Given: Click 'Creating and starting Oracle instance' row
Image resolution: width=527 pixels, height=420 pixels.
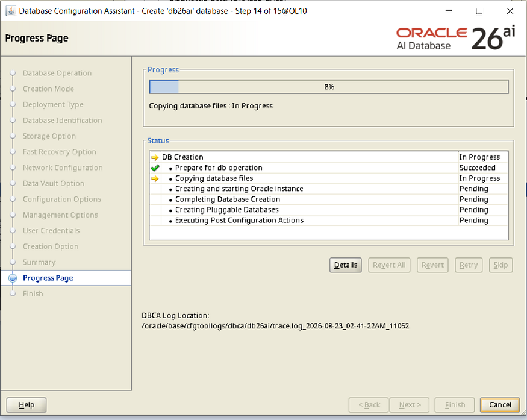Looking at the screenshot, I should click(329, 189).
